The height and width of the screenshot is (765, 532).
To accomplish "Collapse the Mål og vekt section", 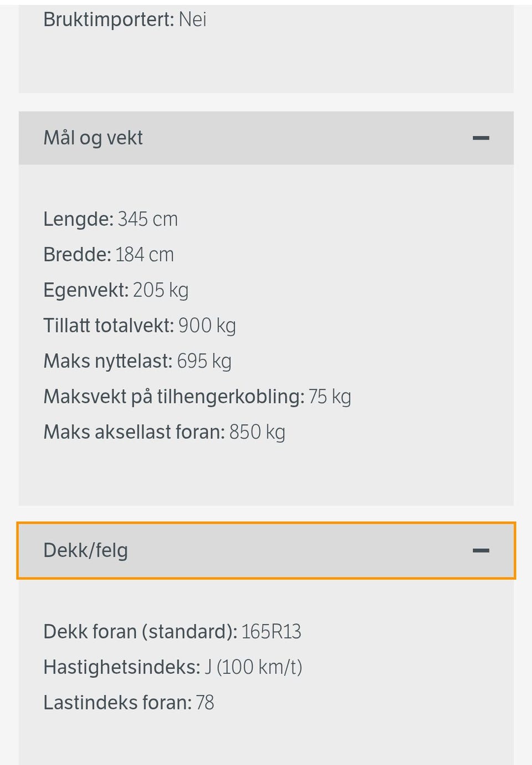I will point(266,138).
